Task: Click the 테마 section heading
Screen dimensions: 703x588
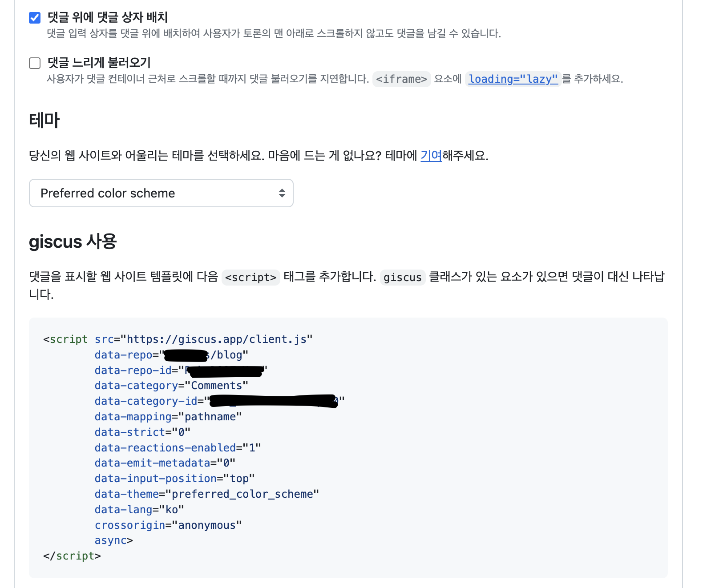Action: pos(44,121)
